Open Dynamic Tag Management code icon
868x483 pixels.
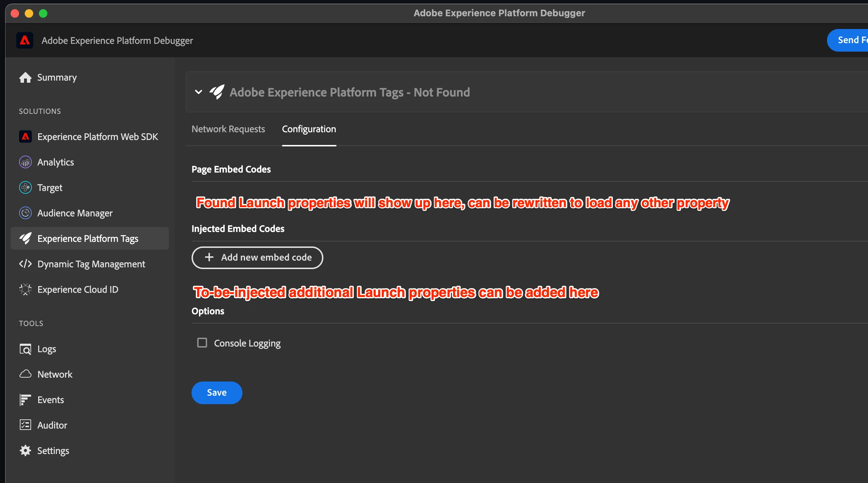tap(25, 264)
